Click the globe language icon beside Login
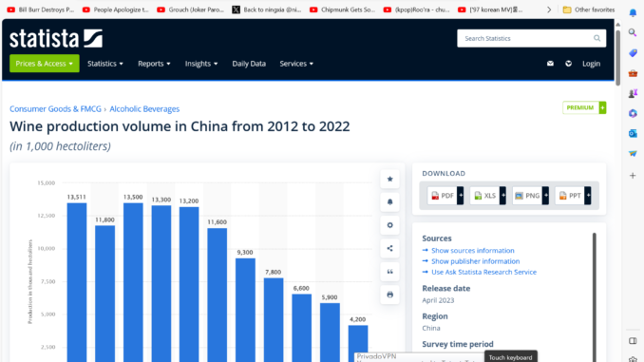Screen dimensions: 644x362 click(568, 64)
